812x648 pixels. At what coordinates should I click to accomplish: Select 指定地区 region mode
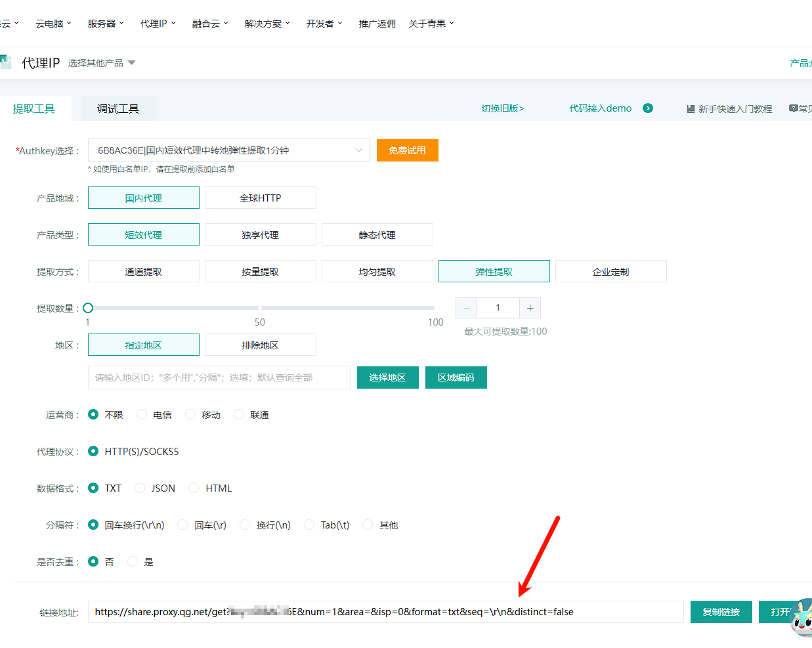[x=144, y=345]
